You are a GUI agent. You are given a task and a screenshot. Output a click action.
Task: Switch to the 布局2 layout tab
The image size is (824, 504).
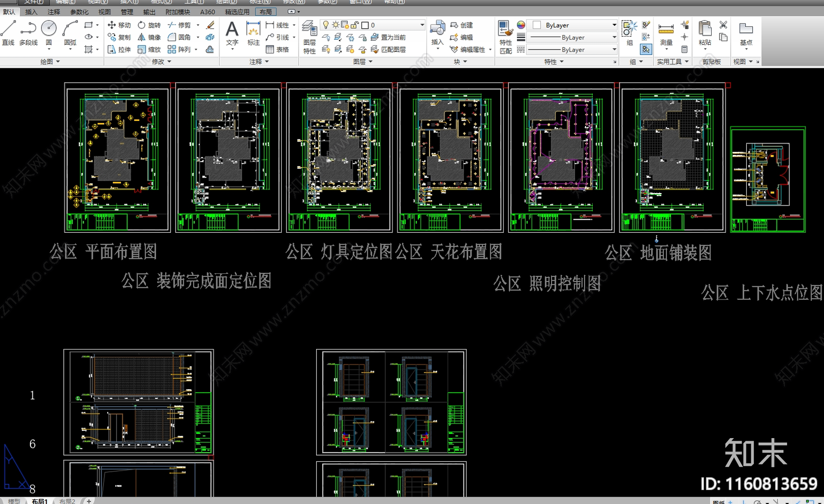coord(67,500)
